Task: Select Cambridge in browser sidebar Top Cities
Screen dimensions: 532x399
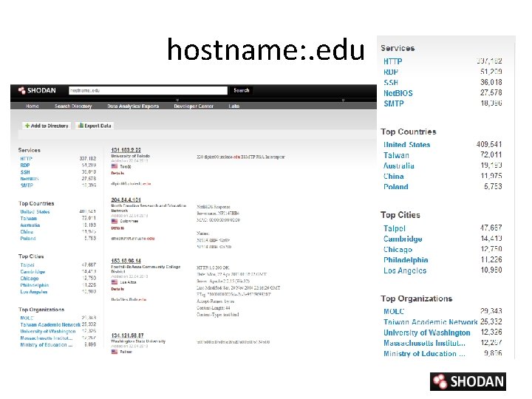Action: [33, 271]
